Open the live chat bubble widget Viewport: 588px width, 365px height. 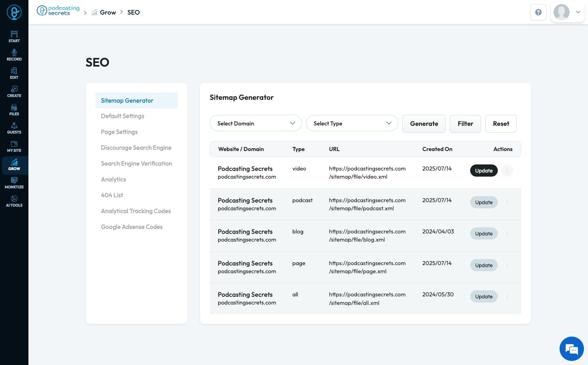point(571,349)
